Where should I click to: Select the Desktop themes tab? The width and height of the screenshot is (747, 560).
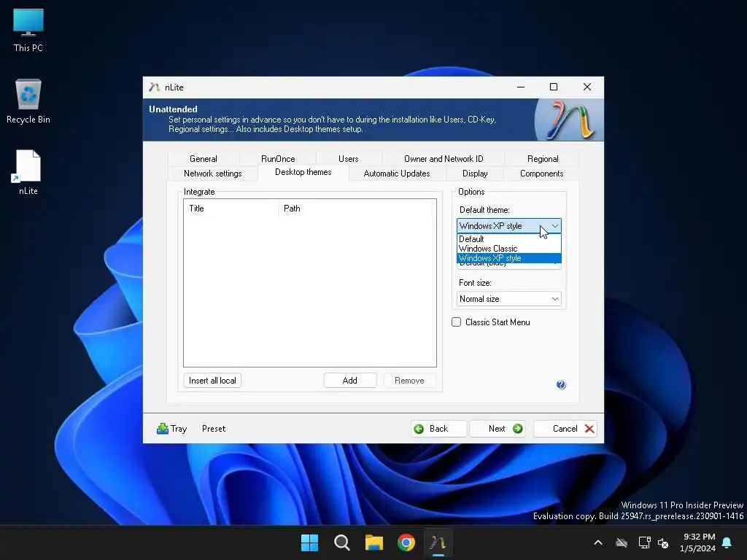pyautogui.click(x=303, y=172)
